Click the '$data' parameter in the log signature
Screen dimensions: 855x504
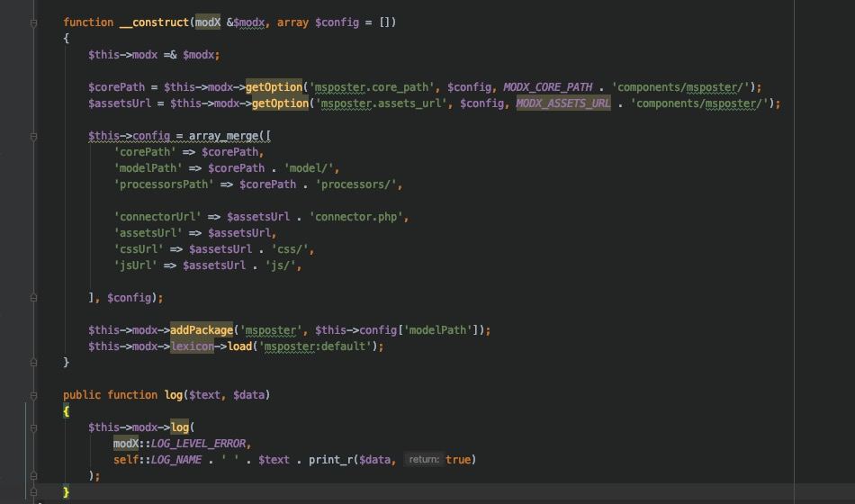248,395
